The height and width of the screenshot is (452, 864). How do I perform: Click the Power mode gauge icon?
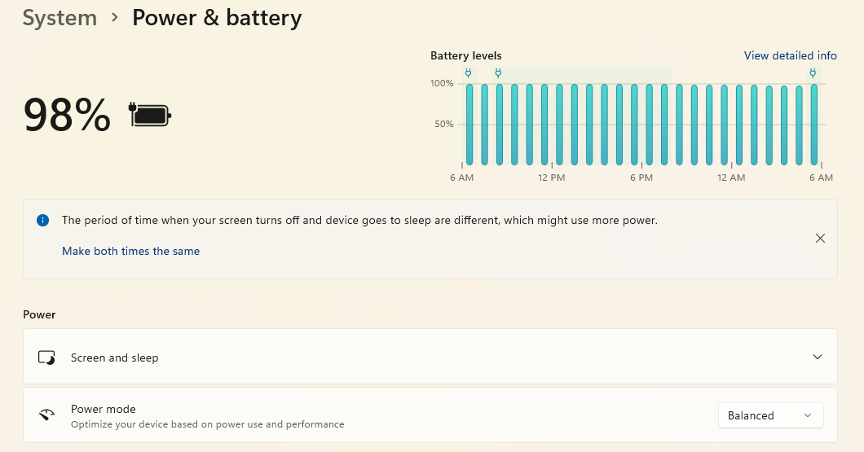(46, 416)
